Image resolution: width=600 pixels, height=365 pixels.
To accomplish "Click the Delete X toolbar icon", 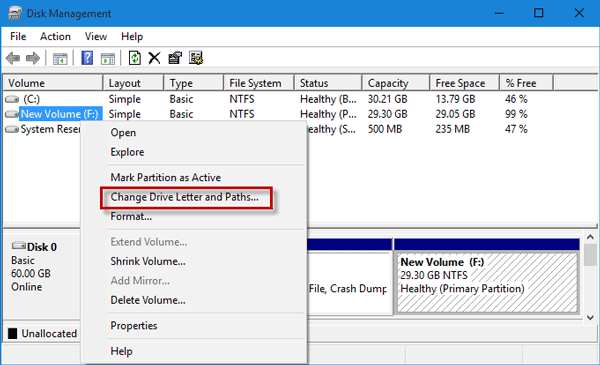I will point(155,58).
